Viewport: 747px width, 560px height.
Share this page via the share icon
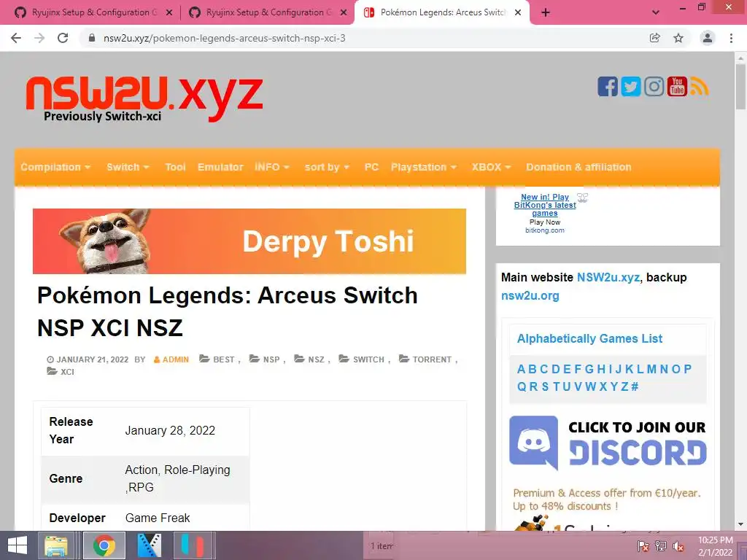point(655,38)
